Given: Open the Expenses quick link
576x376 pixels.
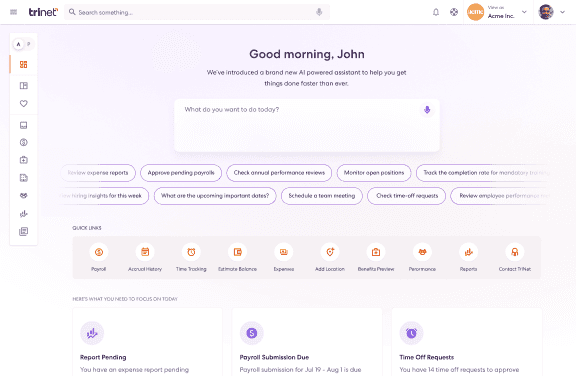Looking at the screenshot, I should click(x=284, y=257).
